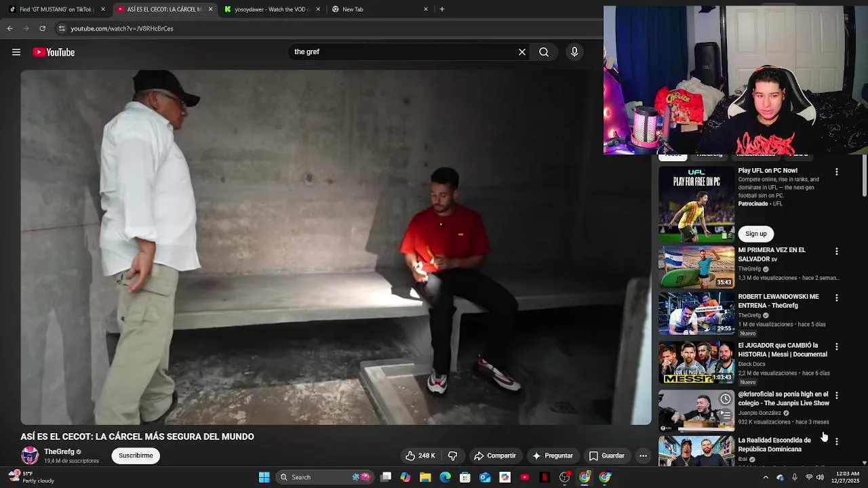
Task: Open YouTube app icon on taskbar
Action: coord(524,477)
